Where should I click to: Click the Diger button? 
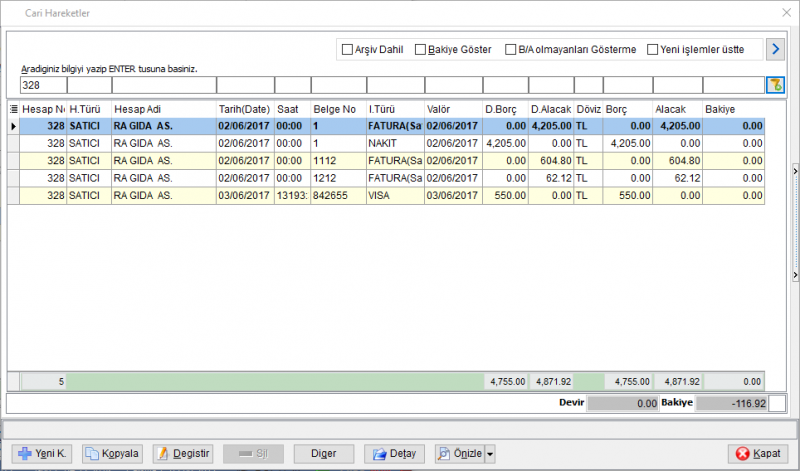[324, 454]
